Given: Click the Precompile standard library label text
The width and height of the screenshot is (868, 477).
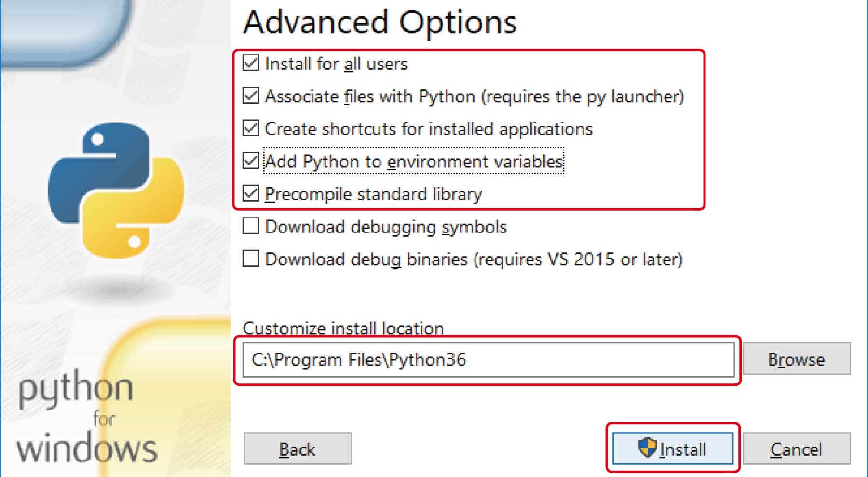Looking at the screenshot, I should 373,194.
